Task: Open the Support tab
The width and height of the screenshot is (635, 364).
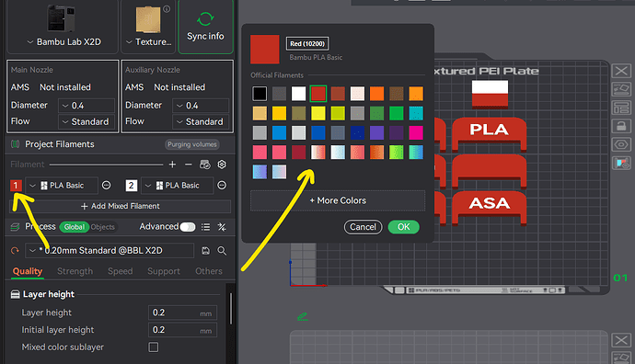Action: click(164, 271)
